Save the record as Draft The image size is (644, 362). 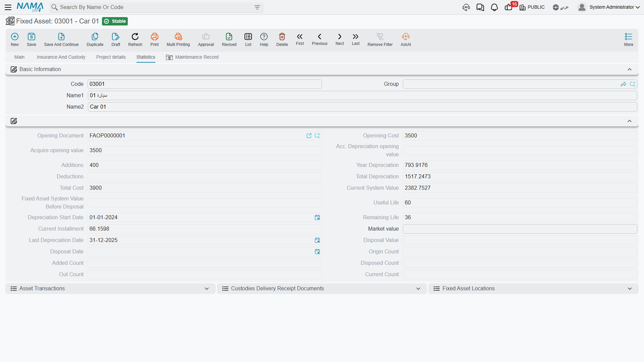click(x=116, y=40)
